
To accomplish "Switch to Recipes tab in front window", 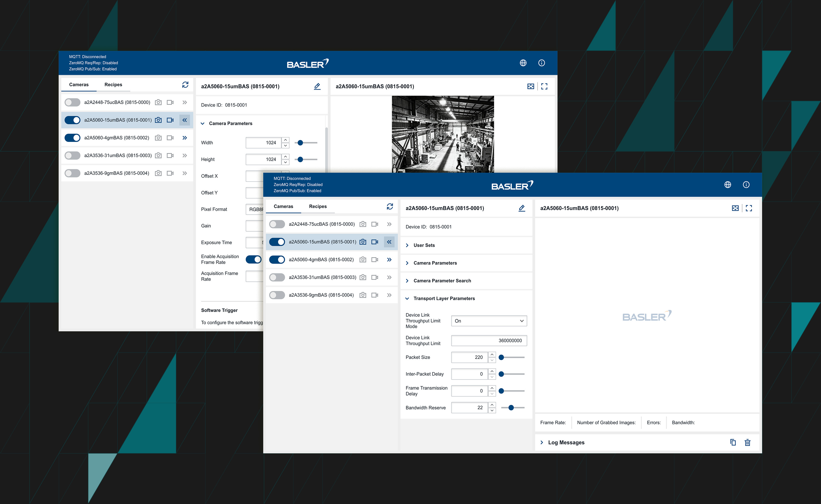I will pyautogui.click(x=317, y=206).
